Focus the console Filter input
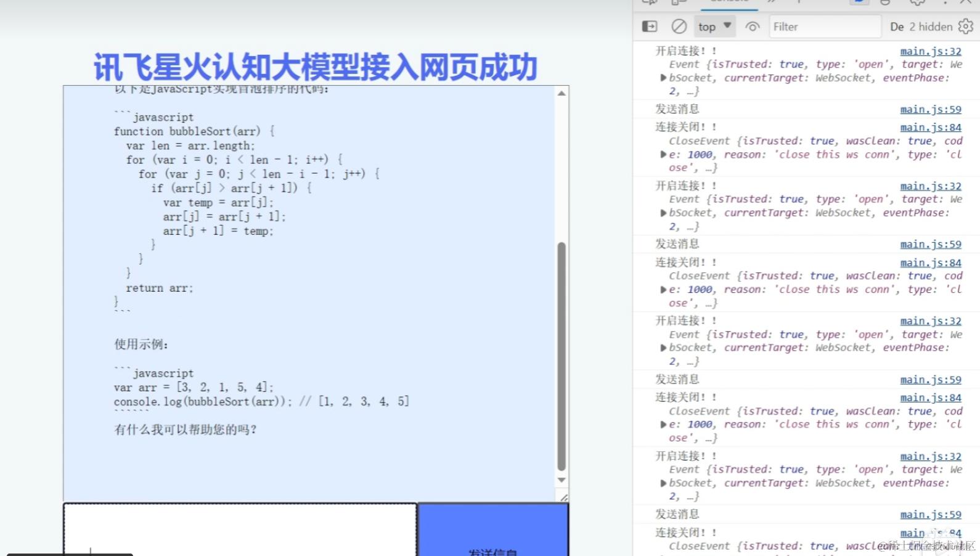Image resolution: width=980 pixels, height=556 pixels. [825, 27]
